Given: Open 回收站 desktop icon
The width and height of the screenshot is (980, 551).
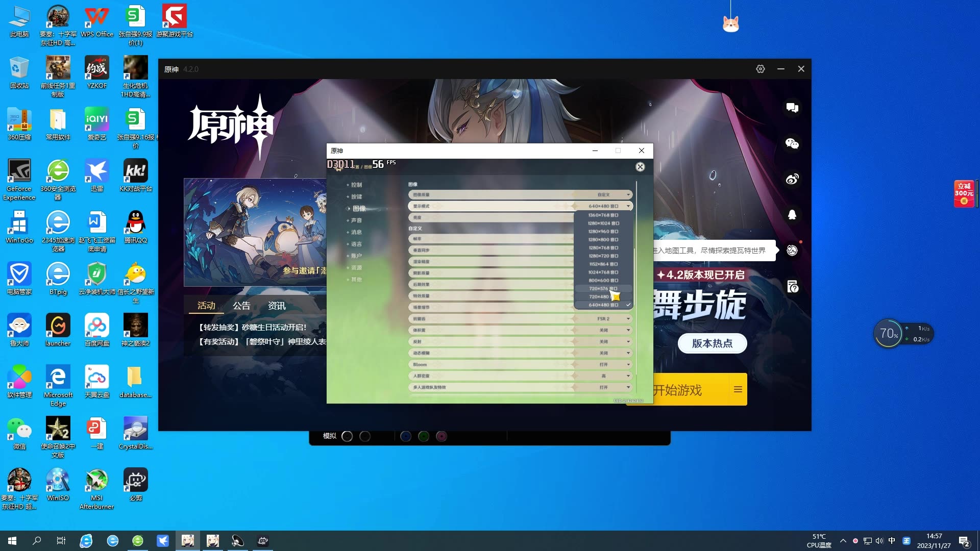Looking at the screenshot, I should (19, 72).
